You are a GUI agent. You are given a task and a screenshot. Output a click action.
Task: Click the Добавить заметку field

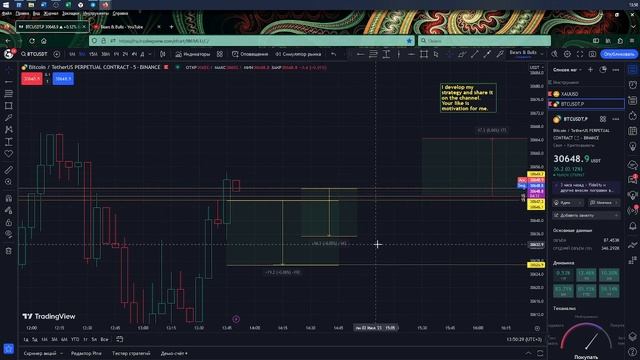coord(586,215)
